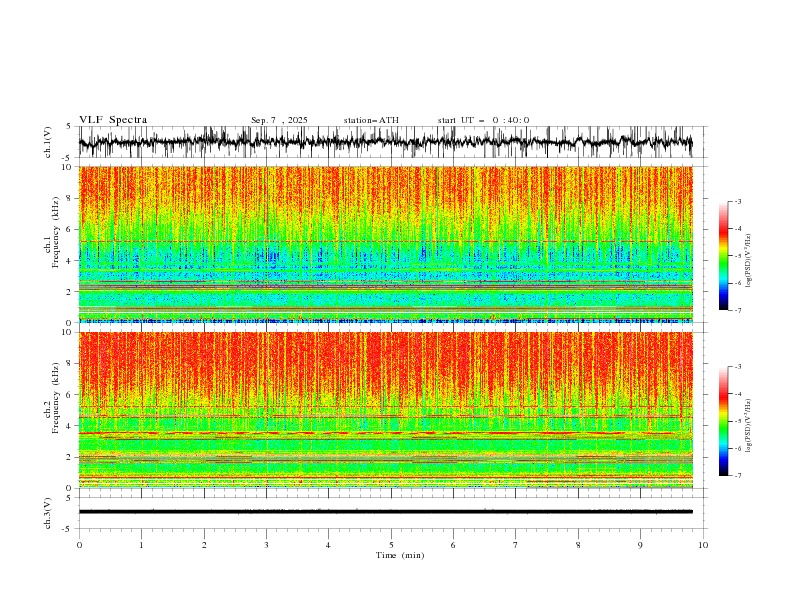Click the time axis tick label '0'
The image size is (792, 612).
tap(79, 545)
